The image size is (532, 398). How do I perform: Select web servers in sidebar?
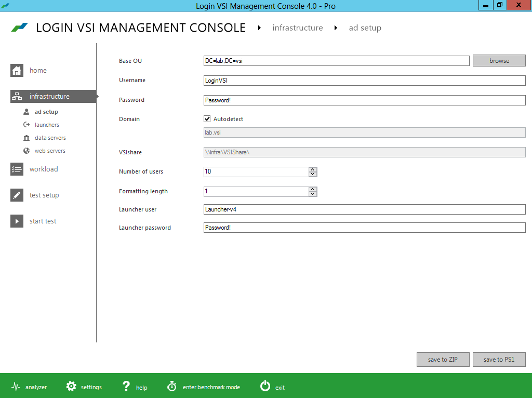pyautogui.click(x=50, y=151)
